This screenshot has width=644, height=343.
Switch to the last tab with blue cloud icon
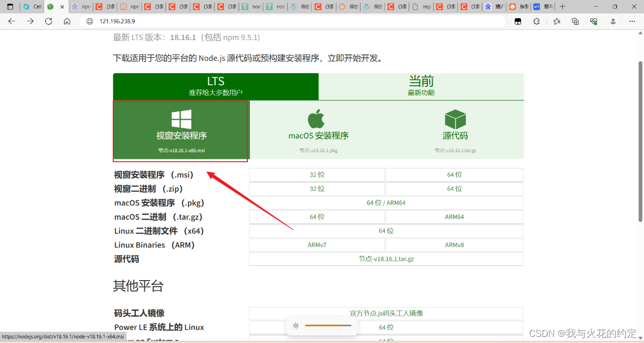pos(542,7)
